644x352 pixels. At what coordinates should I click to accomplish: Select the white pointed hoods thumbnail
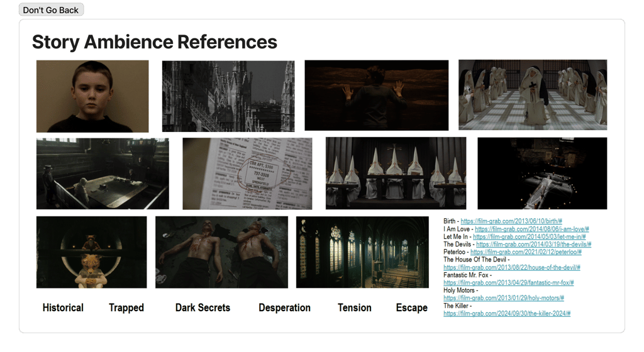pyautogui.click(x=396, y=173)
